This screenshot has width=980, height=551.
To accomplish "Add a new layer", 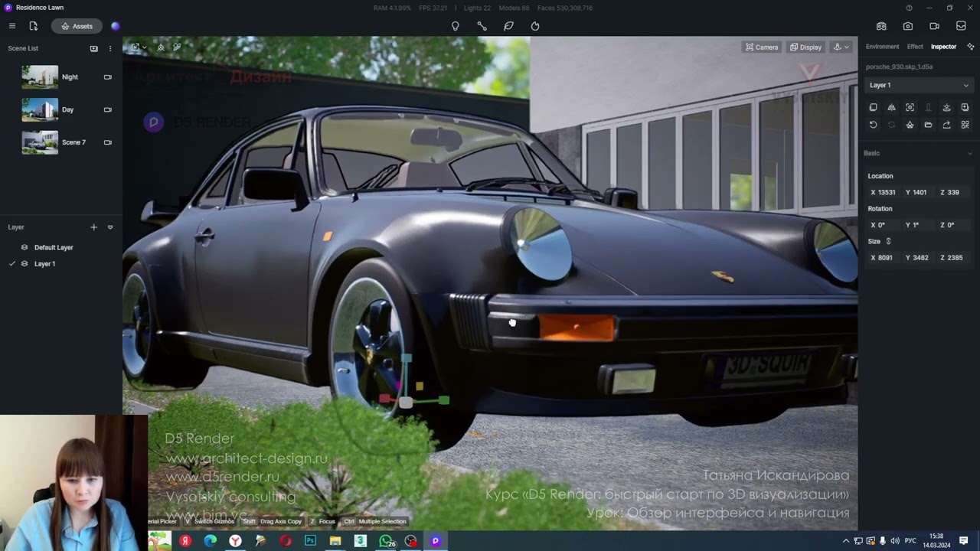I will [x=94, y=227].
